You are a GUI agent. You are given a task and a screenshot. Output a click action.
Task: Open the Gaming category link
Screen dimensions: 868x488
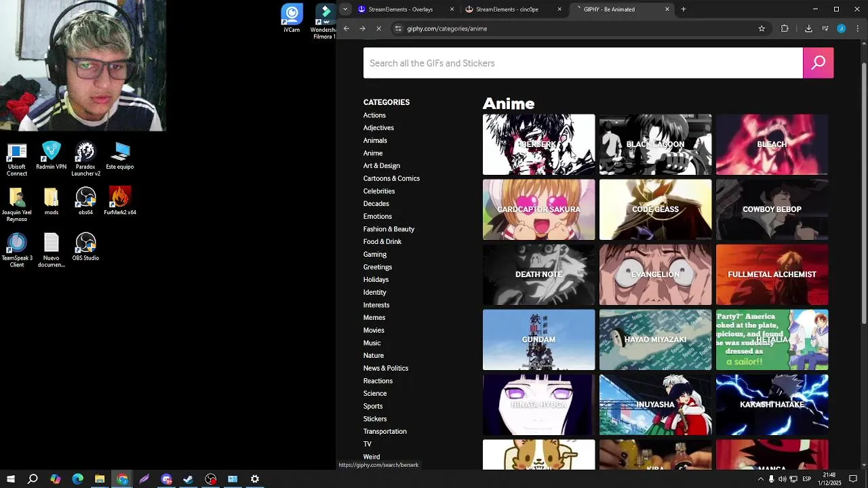pyautogui.click(x=375, y=254)
